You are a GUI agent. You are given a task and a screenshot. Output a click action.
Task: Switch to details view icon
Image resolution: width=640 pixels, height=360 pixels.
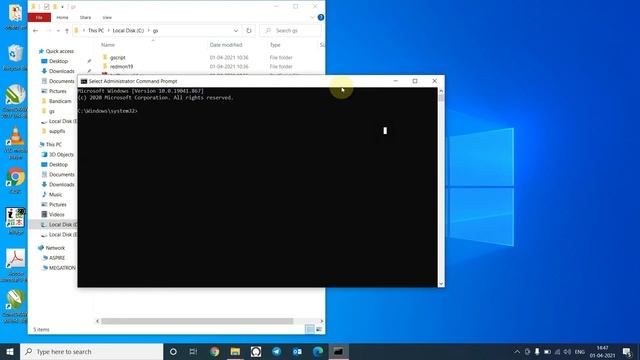pyautogui.click(x=310, y=329)
